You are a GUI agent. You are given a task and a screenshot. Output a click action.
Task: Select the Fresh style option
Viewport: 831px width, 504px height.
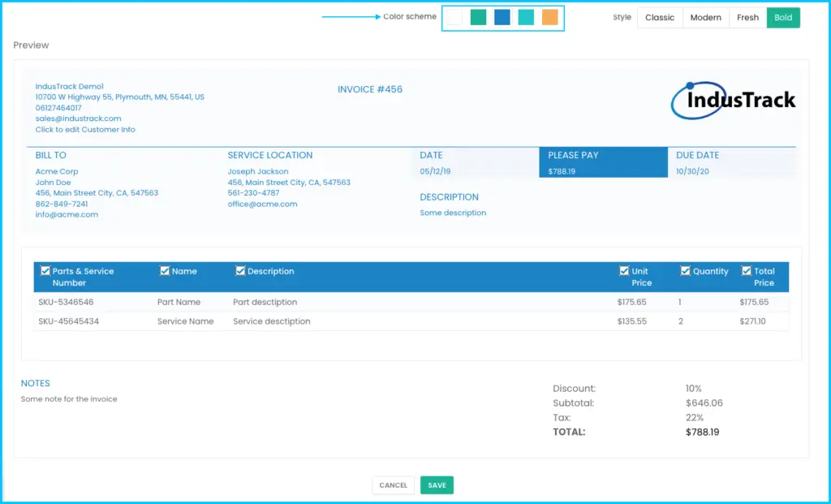point(747,18)
